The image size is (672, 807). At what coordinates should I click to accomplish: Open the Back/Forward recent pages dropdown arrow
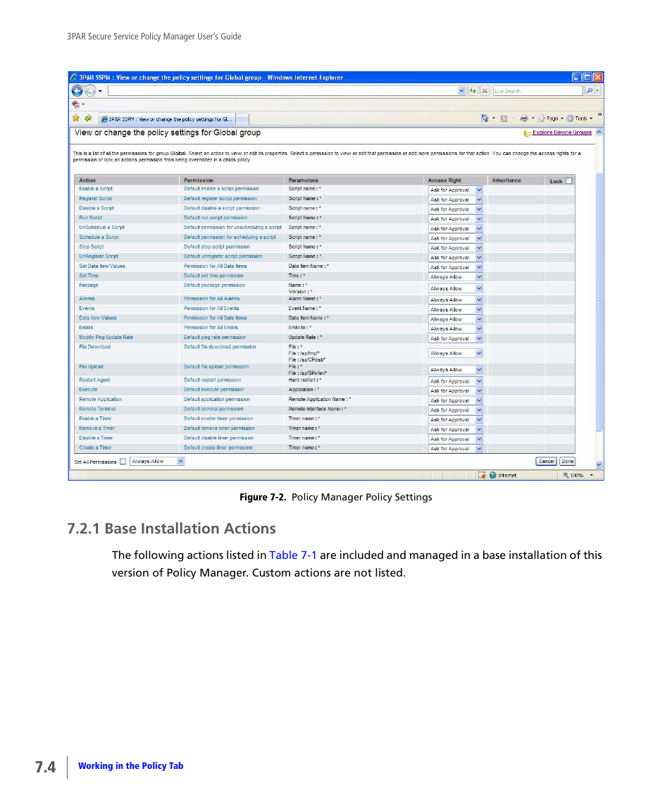(100, 91)
